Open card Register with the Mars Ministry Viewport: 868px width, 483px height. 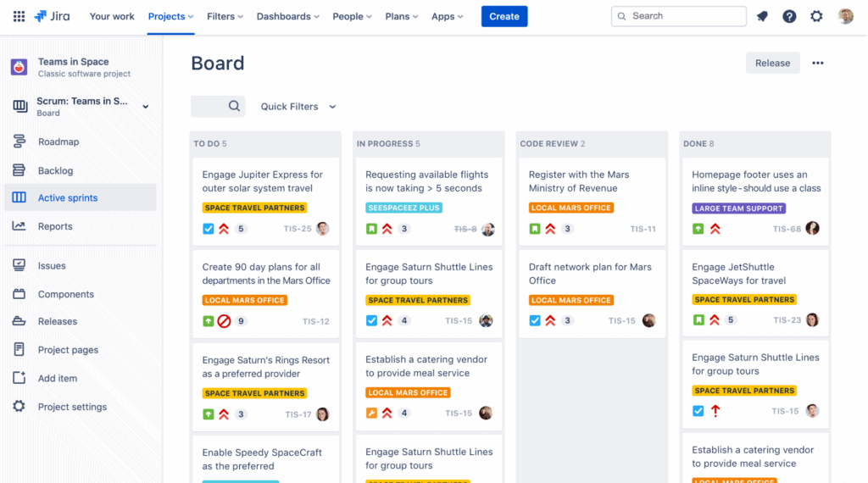click(x=592, y=202)
